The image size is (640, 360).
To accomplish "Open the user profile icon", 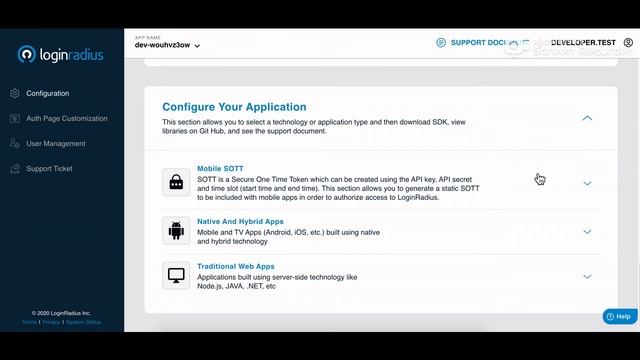I will (x=628, y=42).
